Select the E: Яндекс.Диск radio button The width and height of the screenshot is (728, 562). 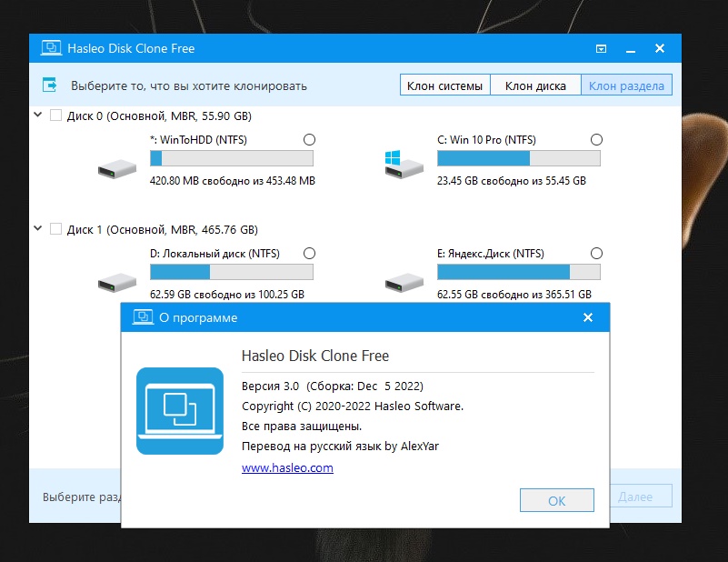click(x=596, y=253)
